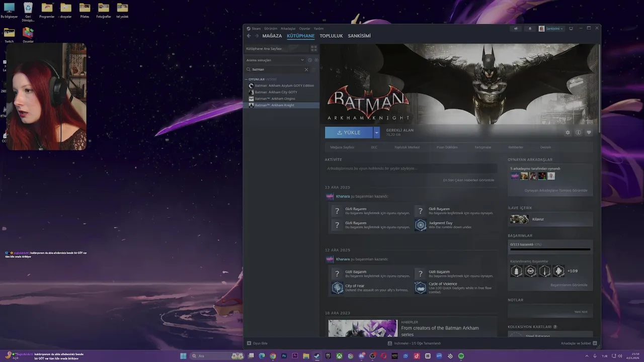Collapse the OYUNLAR category
Image resolution: width=644 pixels, height=362 pixels.
(x=247, y=79)
